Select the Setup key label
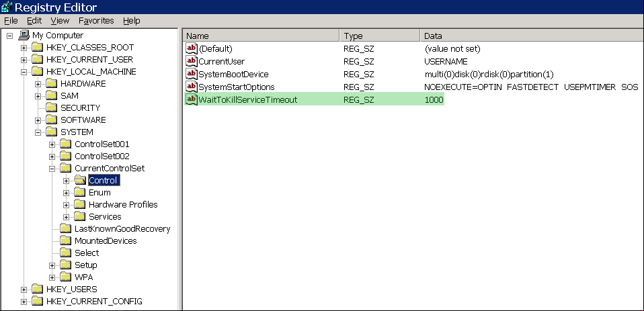 point(86,265)
